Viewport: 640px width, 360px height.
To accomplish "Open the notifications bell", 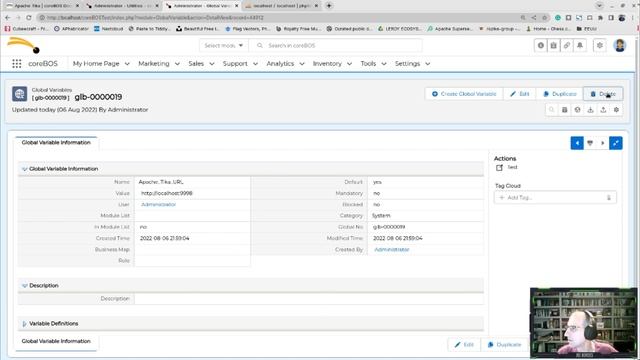I will 580,45.
